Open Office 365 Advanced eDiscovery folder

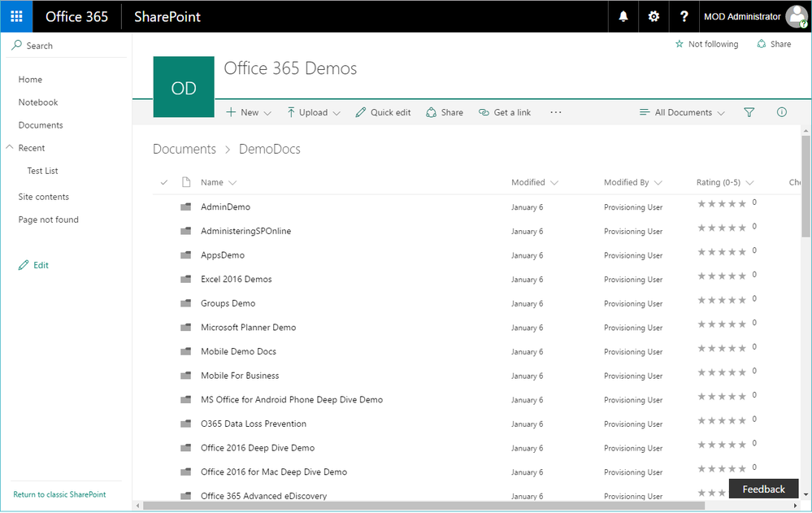pos(263,495)
